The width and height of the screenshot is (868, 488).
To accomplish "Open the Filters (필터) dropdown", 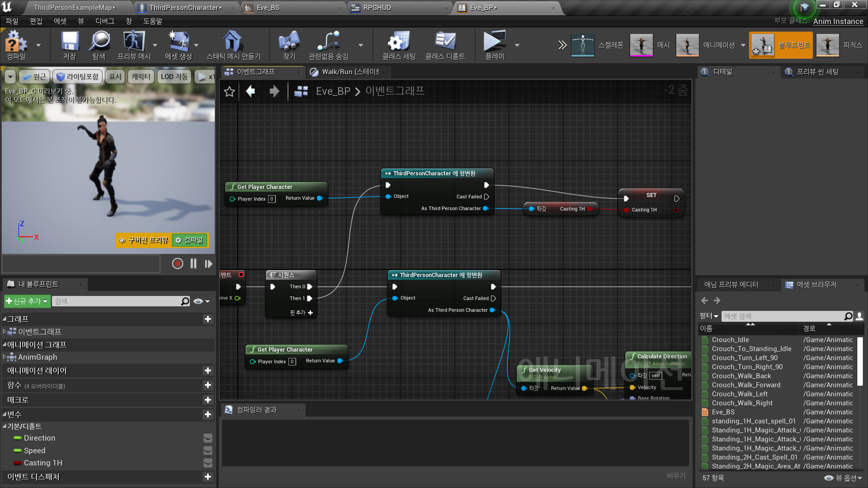I will point(708,316).
